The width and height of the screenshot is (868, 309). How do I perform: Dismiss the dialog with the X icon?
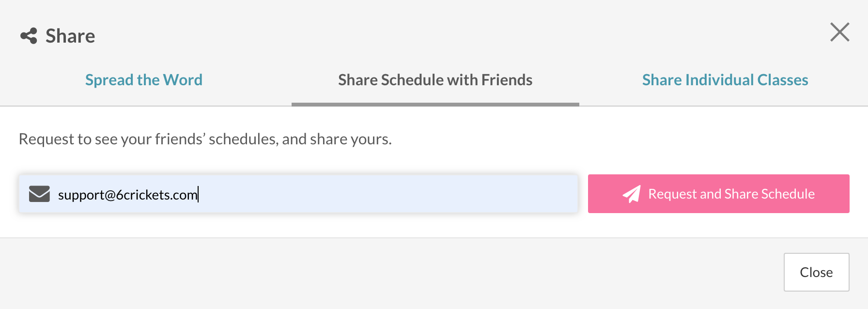click(x=839, y=32)
